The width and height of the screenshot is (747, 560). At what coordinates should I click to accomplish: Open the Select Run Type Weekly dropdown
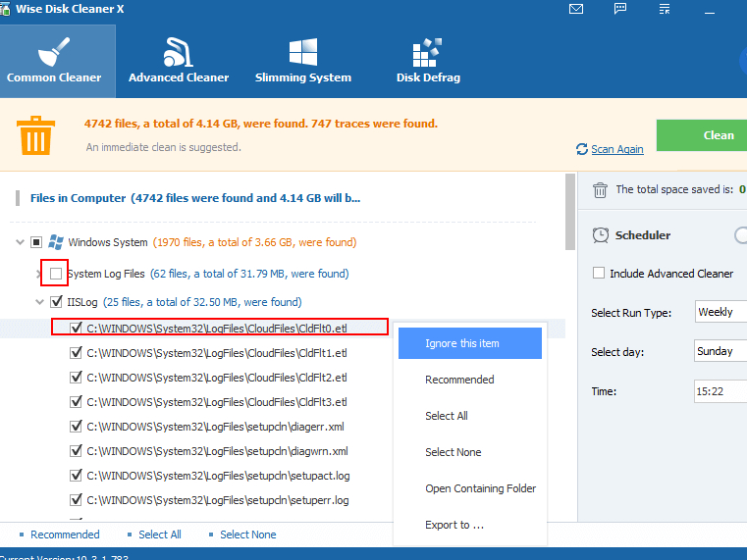pos(720,312)
